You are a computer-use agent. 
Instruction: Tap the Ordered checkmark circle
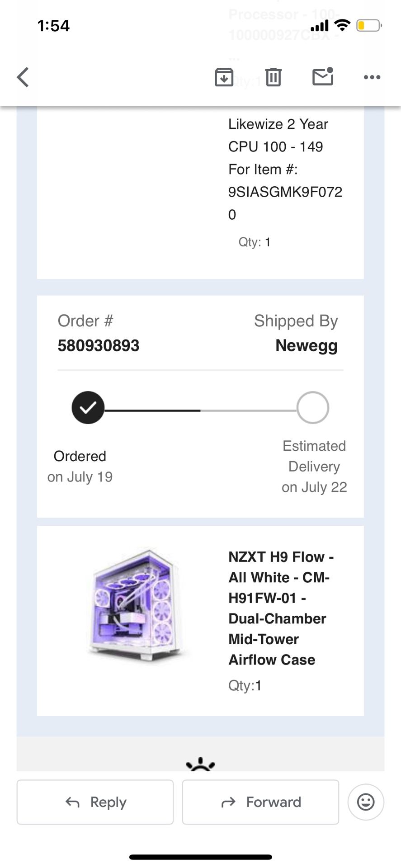[x=88, y=407]
